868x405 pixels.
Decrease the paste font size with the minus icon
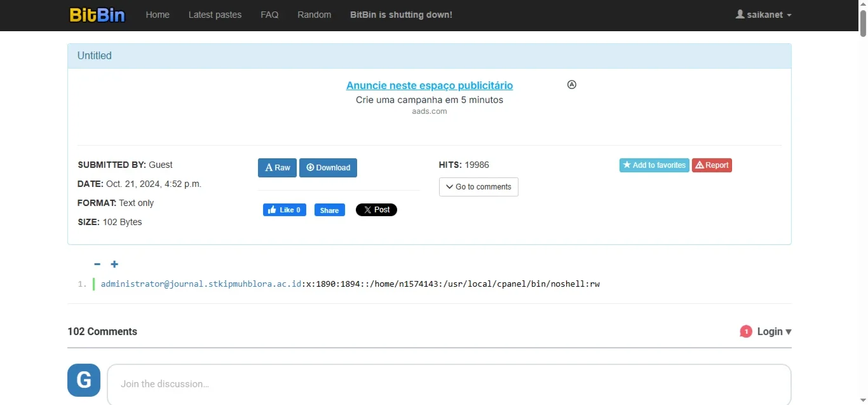pos(97,264)
